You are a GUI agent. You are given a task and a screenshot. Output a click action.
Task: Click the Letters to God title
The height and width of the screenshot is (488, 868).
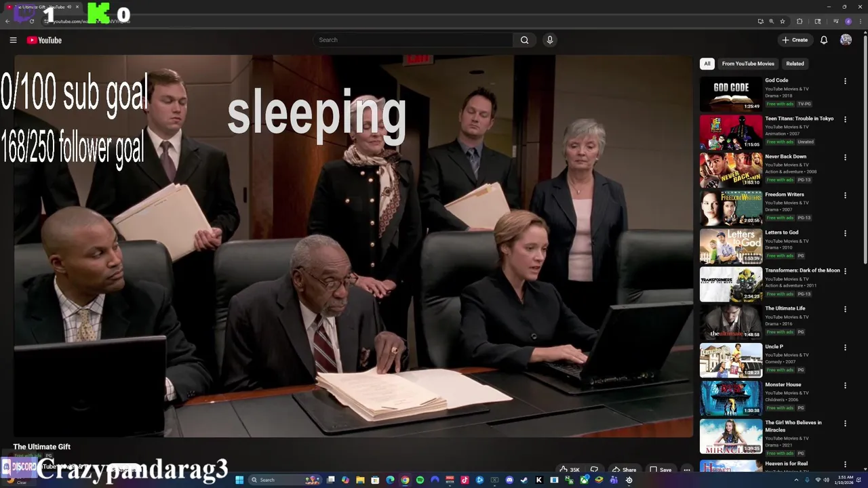(782, 232)
